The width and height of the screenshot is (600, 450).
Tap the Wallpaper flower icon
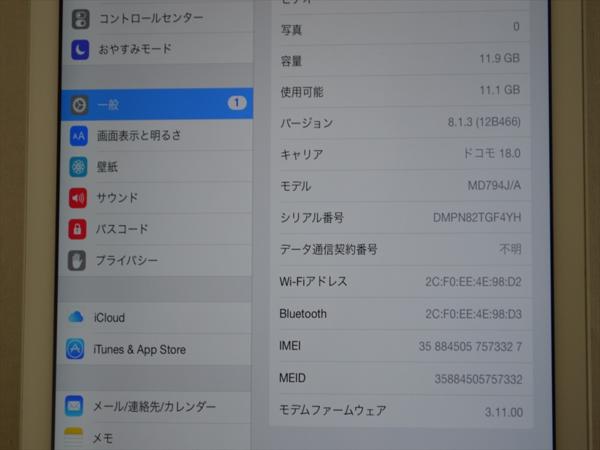tap(78, 167)
